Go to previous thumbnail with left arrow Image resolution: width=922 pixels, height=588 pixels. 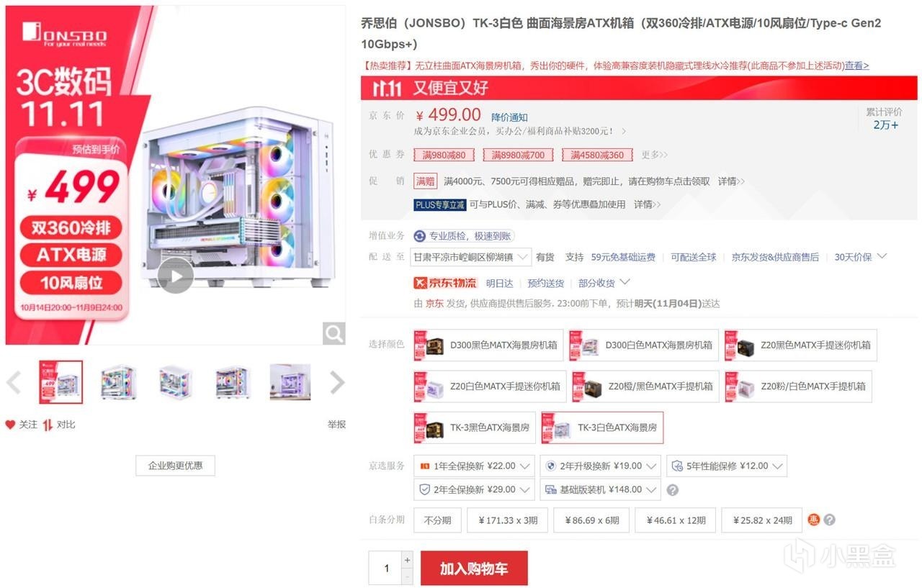coord(14,382)
